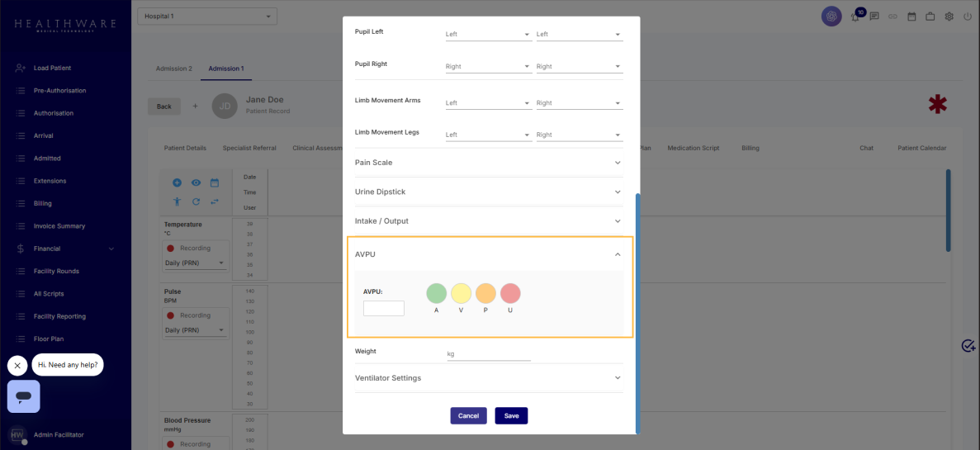Click the calendar icon in top bar

(911, 17)
